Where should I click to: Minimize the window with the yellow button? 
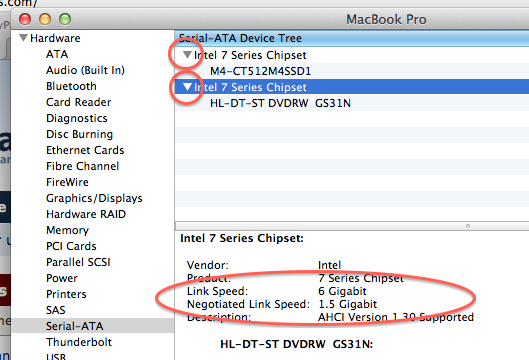[45, 19]
